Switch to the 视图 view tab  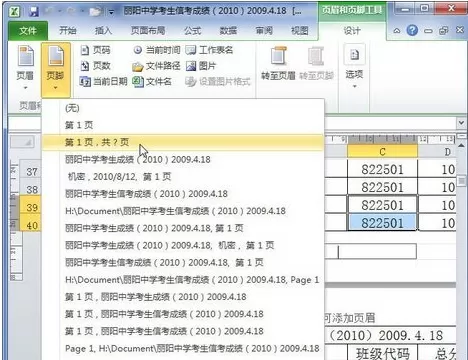coord(300,31)
